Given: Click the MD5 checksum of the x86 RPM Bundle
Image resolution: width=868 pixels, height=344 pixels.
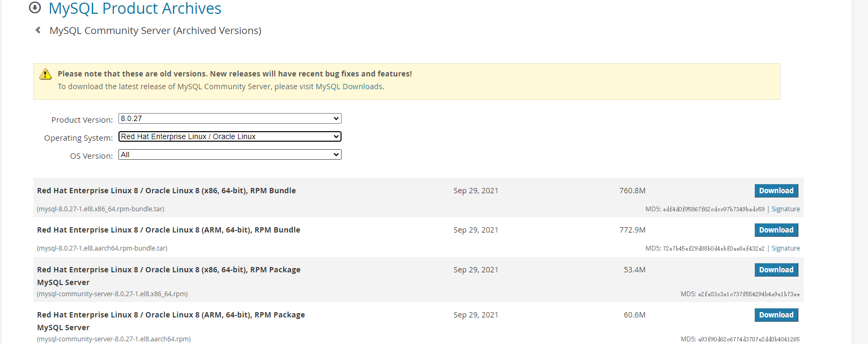Looking at the screenshot, I should tap(713, 209).
